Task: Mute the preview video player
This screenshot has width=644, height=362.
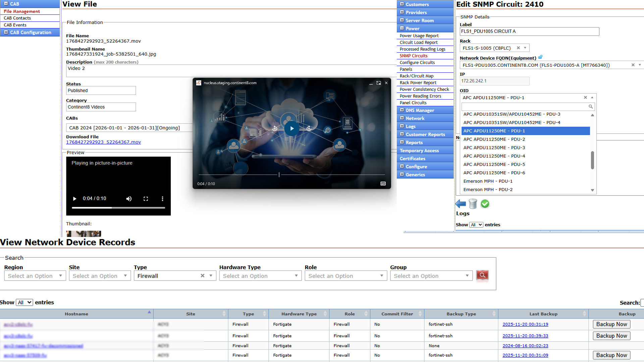Action: coord(129,199)
